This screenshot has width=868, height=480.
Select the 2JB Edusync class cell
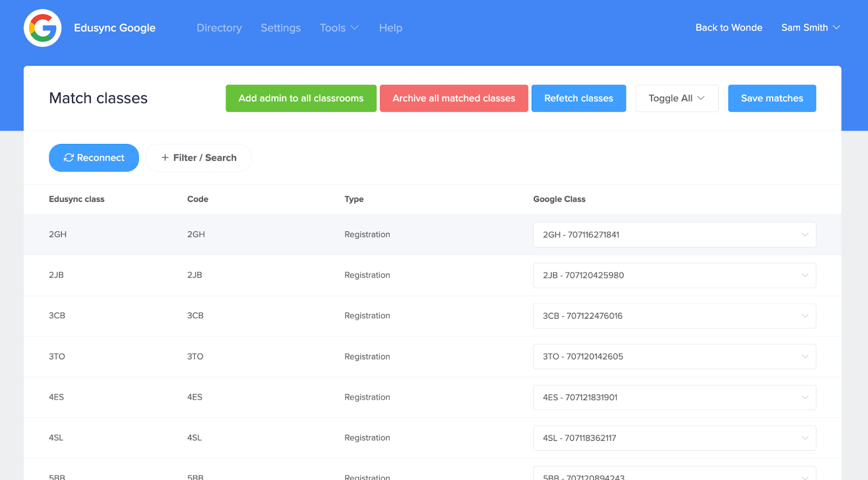(x=56, y=275)
